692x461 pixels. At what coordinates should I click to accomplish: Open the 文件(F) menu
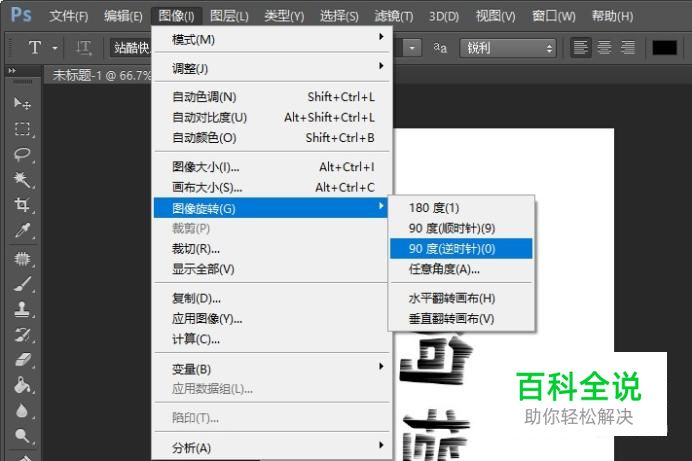(x=68, y=16)
